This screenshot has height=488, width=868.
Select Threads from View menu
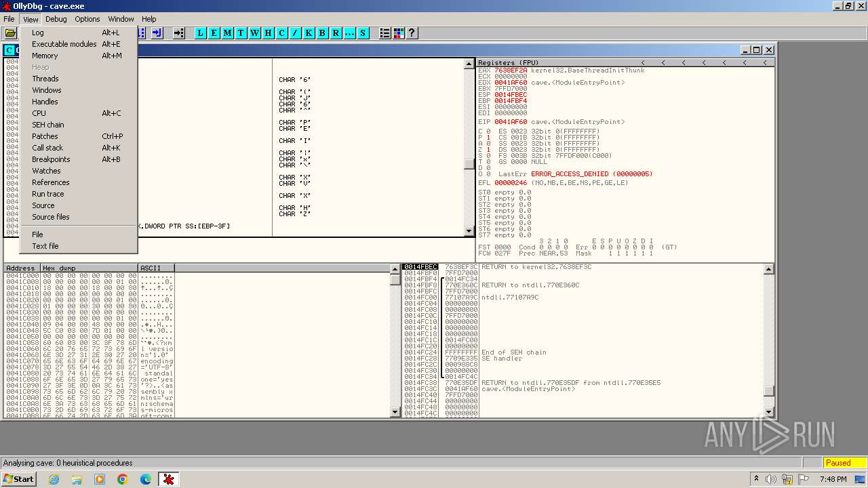click(79, 79)
